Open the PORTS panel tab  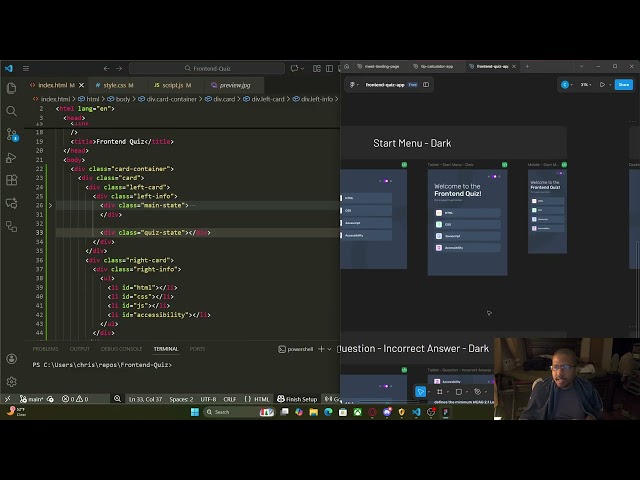click(197, 349)
